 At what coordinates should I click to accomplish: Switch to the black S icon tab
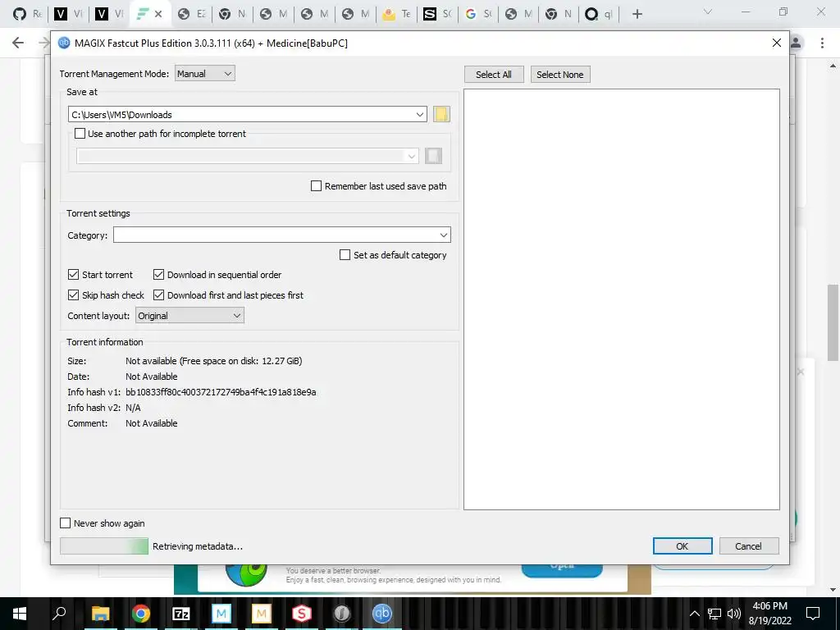438,14
